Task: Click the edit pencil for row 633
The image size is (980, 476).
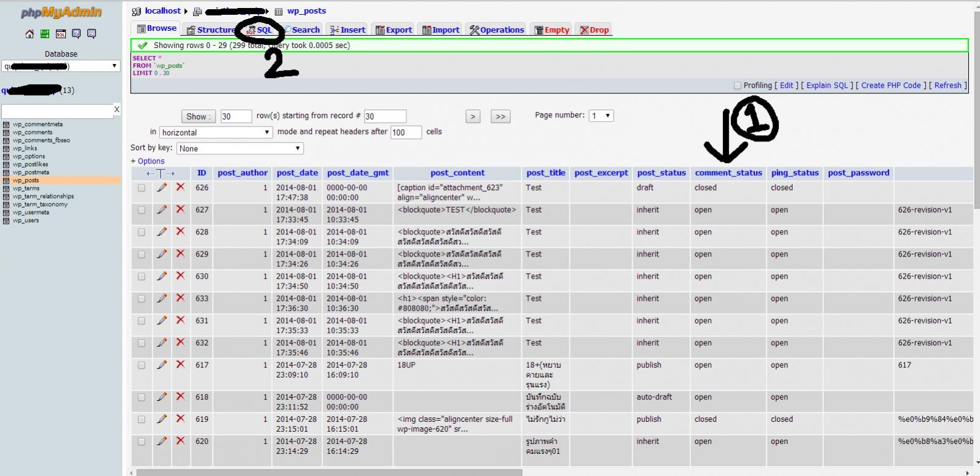Action: coord(162,298)
